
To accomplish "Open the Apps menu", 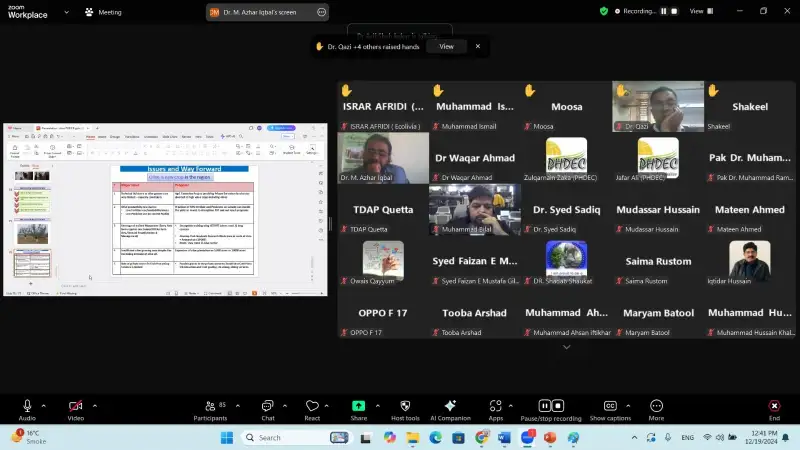I will point(495,410).
